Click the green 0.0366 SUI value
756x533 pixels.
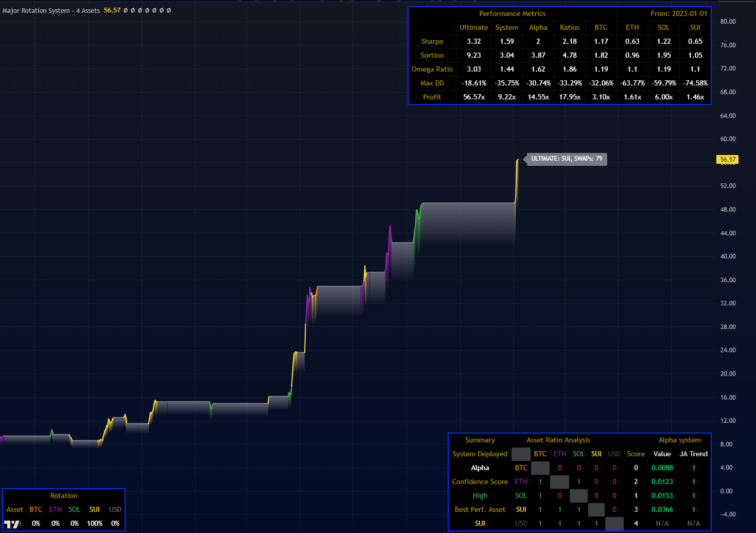tap(662, 509)
